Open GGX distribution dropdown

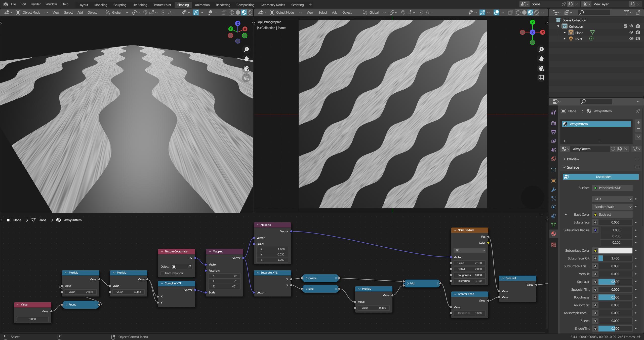612,199
